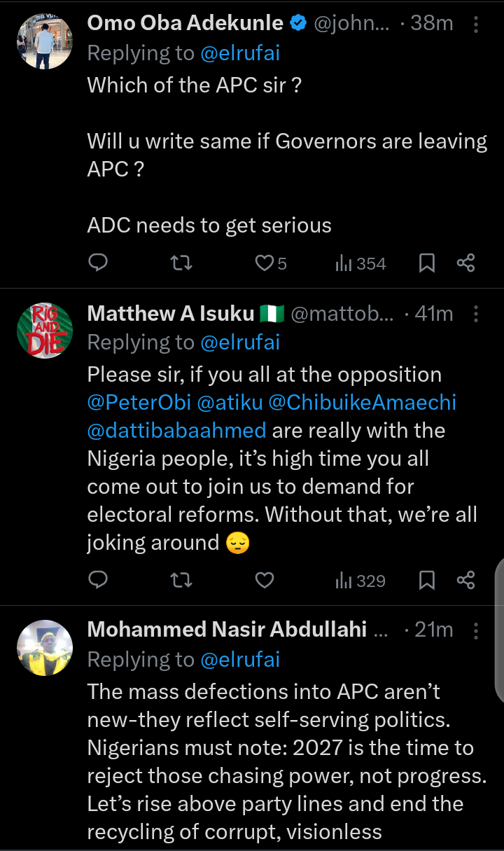This screenshot has width=504, height=851.
Task: Share Omo Oba Adekunle's tweet
Action: point(465,263)
